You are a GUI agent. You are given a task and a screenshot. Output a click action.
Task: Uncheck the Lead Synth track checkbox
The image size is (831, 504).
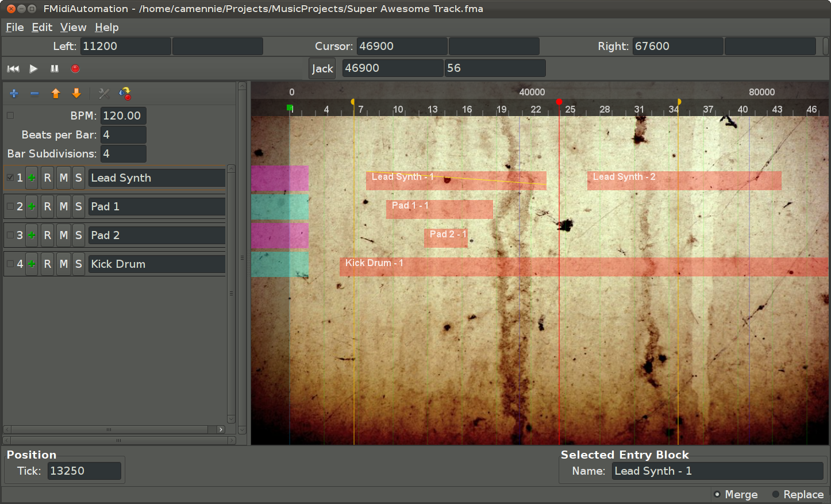10,178
